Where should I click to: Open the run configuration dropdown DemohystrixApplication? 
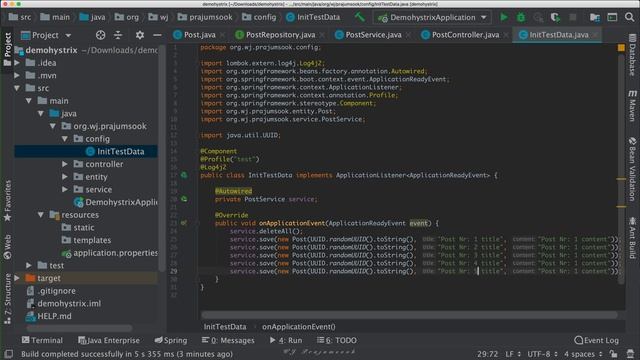432,17
